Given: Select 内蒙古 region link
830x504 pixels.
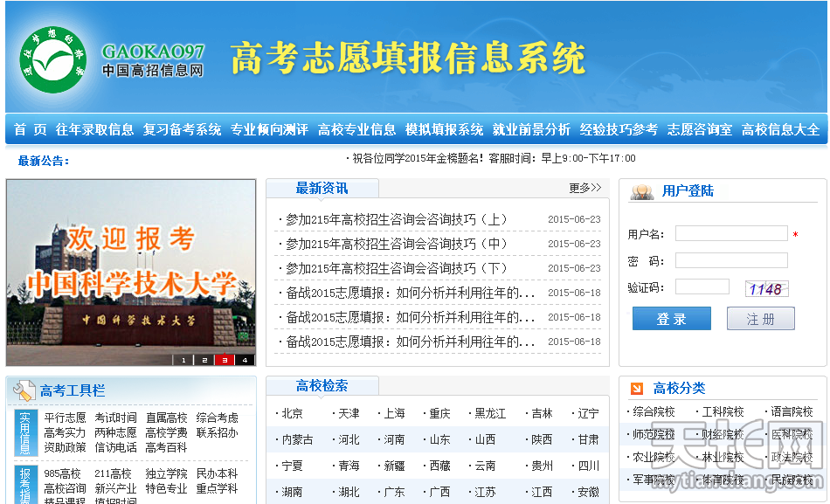Looking at the screenshot, I should [x=297, y=439].
